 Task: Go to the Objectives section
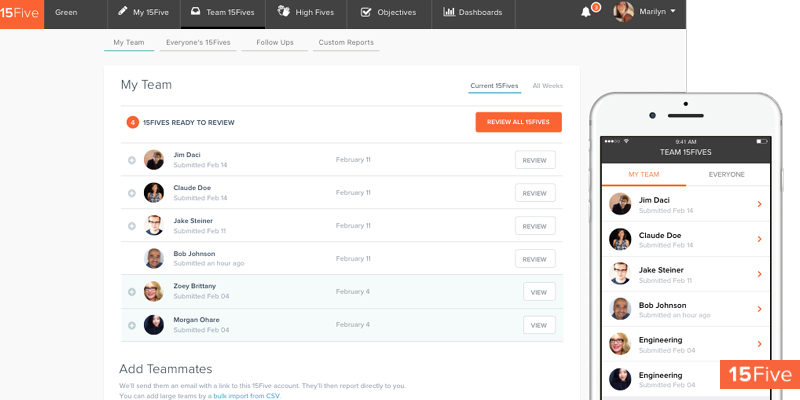pyautogui.click(x=389, y=13)
